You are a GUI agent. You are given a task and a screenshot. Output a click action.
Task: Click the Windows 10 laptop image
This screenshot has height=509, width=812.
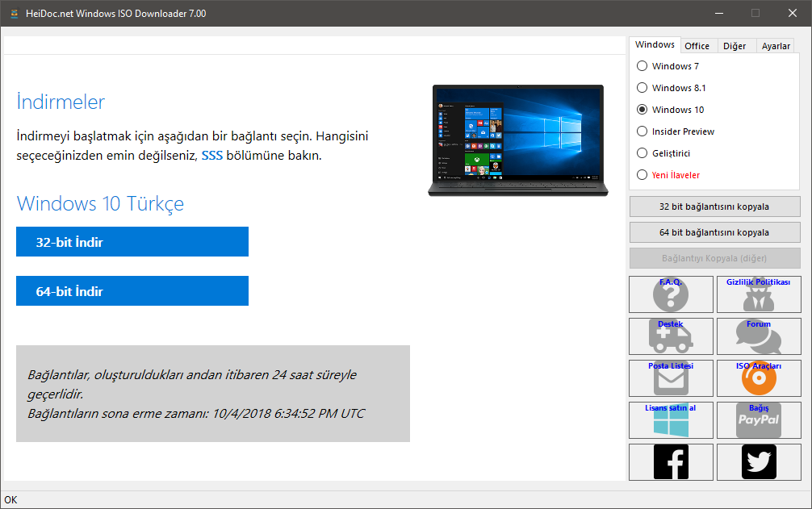pyautogui.click(x=518, y=140)
